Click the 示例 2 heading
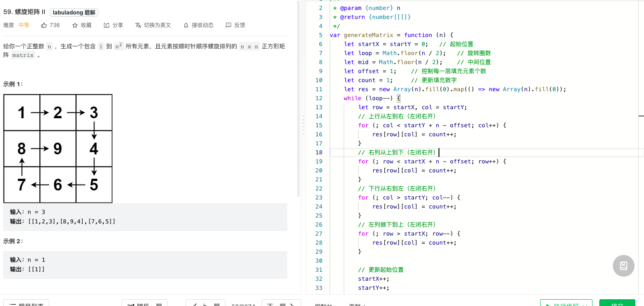Screen dimensions: 644x306 pos(13,241)
